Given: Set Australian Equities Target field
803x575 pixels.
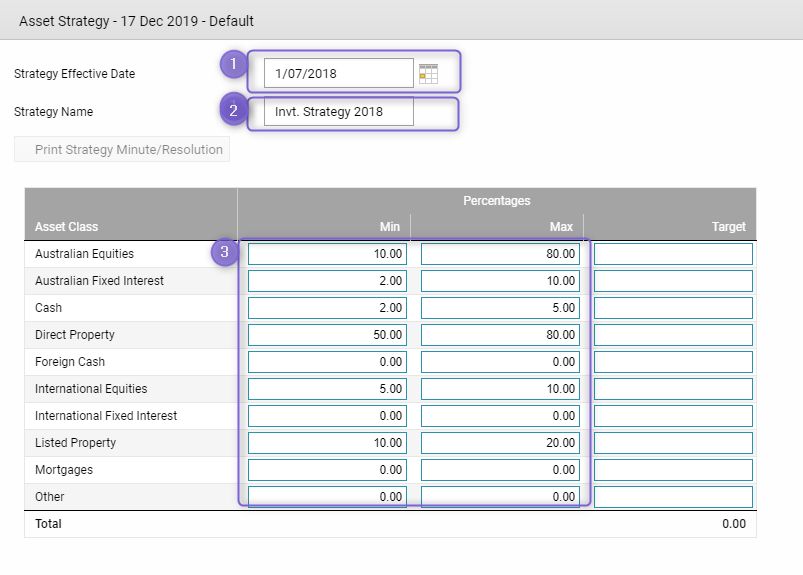Looking at the screenshot, I should [x=673, y=254].
